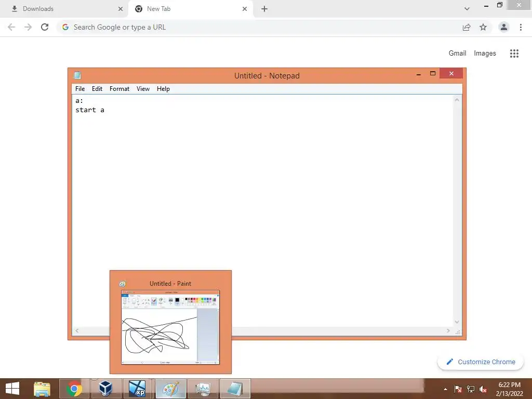Open Notepad's View menu
This screenshot has width=532, height=399.
[x=143, y=89]
